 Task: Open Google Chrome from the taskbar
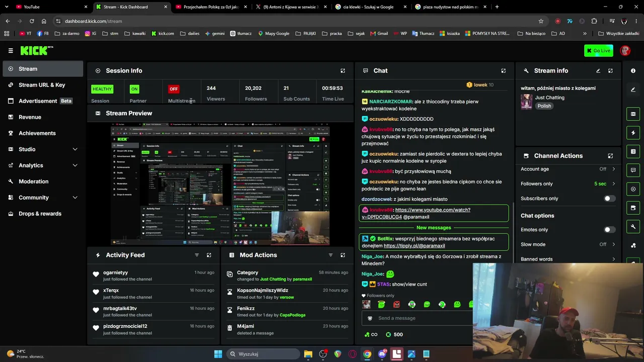(367, 354)
